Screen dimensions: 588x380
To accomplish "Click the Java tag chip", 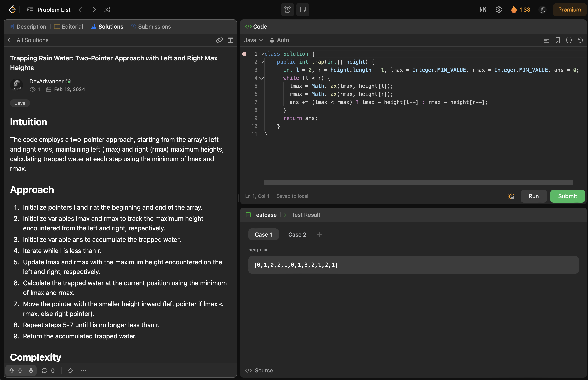I will coord(20,103).
